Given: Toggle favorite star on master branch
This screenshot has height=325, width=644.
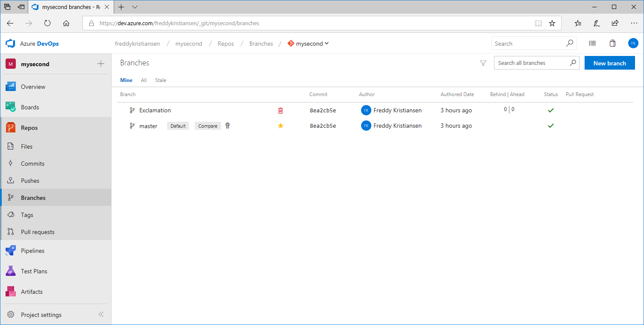Looking at the screenshot, I should [x=280, y=126].
